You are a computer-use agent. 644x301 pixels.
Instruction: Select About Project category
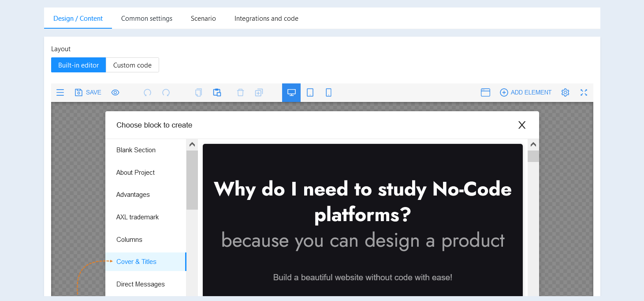coord(145,173)
